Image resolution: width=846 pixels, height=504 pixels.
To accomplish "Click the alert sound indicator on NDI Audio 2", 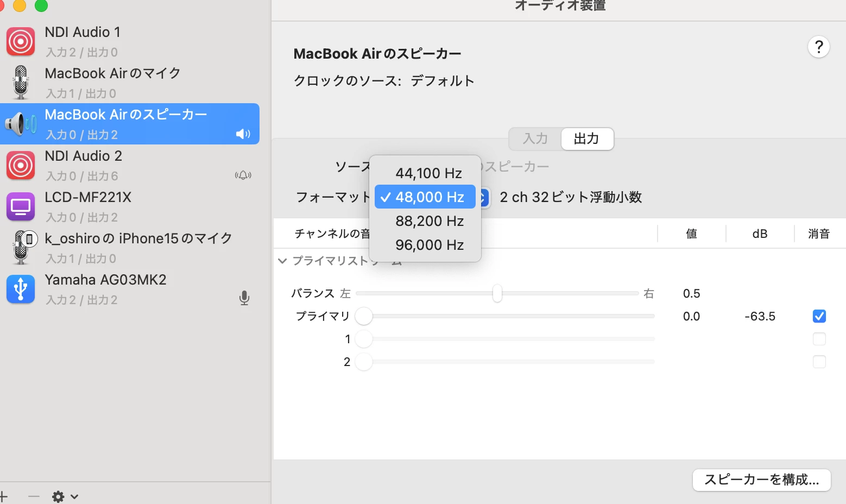I will [x=243, y=175].
